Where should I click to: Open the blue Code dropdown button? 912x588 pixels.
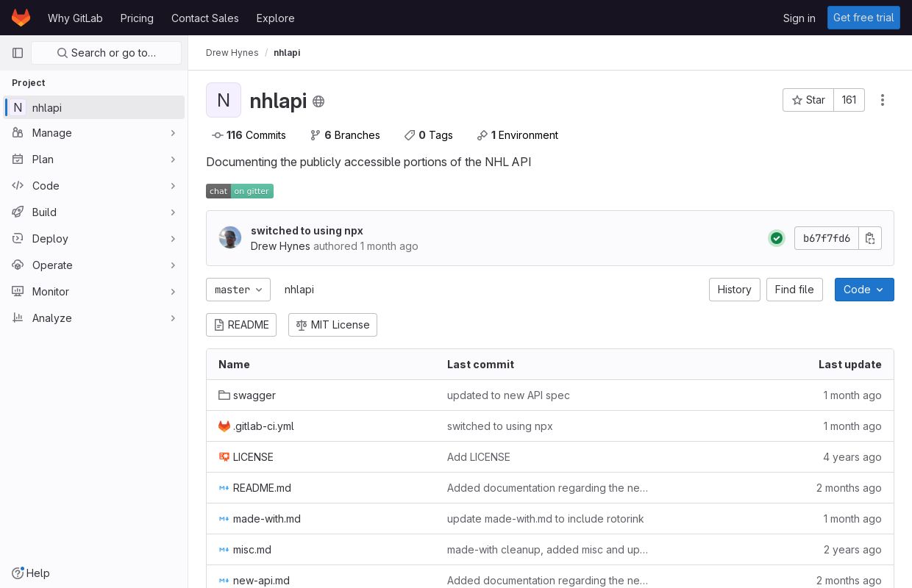[x=864, y=290]
